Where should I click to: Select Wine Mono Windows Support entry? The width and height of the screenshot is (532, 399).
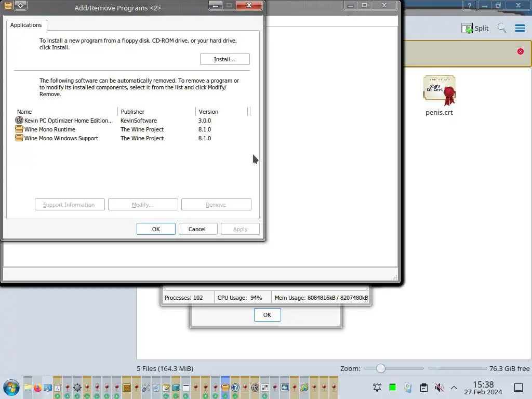pos(132,138)
